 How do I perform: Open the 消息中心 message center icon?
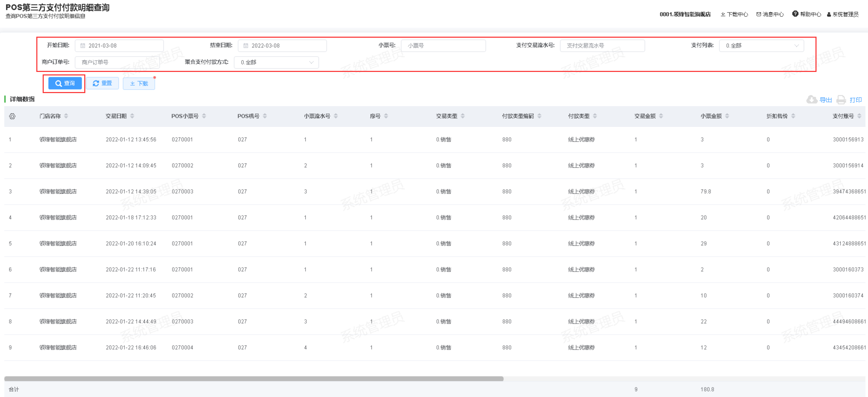759,14
